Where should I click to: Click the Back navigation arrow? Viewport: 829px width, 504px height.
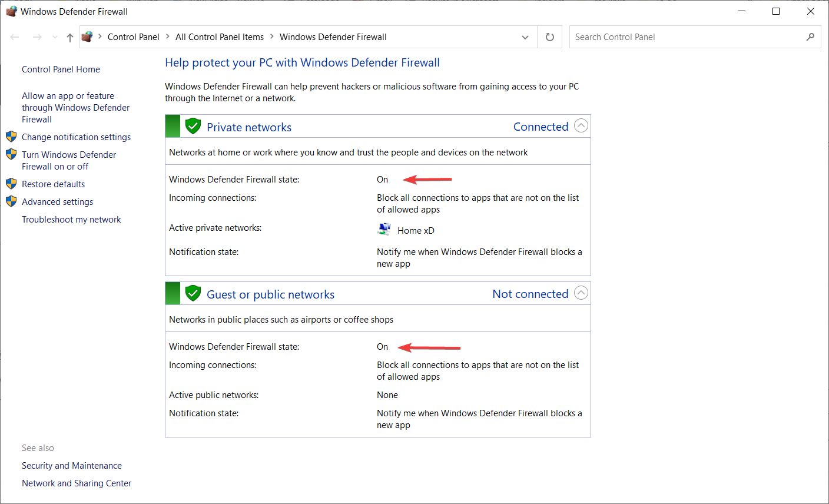coord(15,37)
